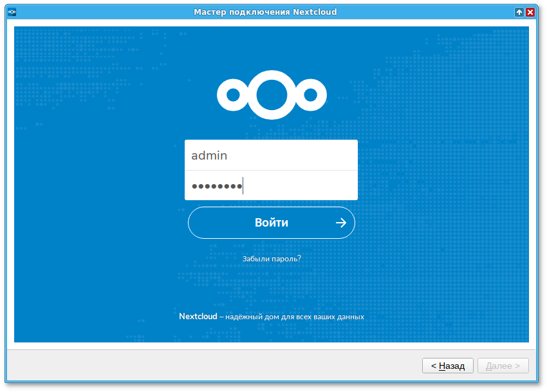Click the Nextcloud slogan text at the bottom
The image size is (547, 392).
tap(272, 317)
